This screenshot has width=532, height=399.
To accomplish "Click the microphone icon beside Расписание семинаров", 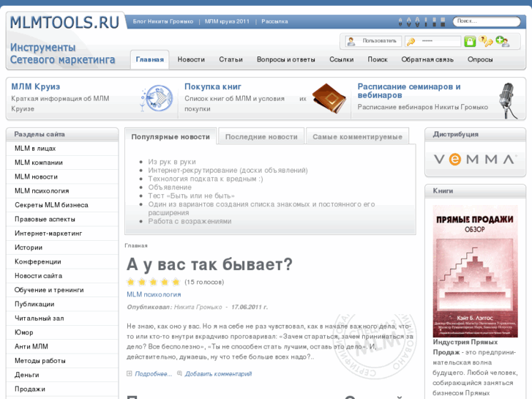I will pyautogui.click(x=508, y=100).
